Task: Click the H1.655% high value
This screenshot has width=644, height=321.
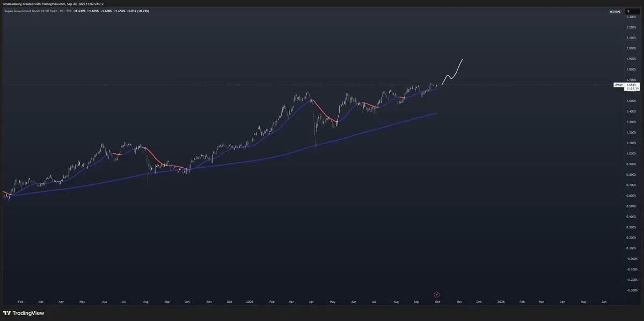Action: (x=93, y=11)
